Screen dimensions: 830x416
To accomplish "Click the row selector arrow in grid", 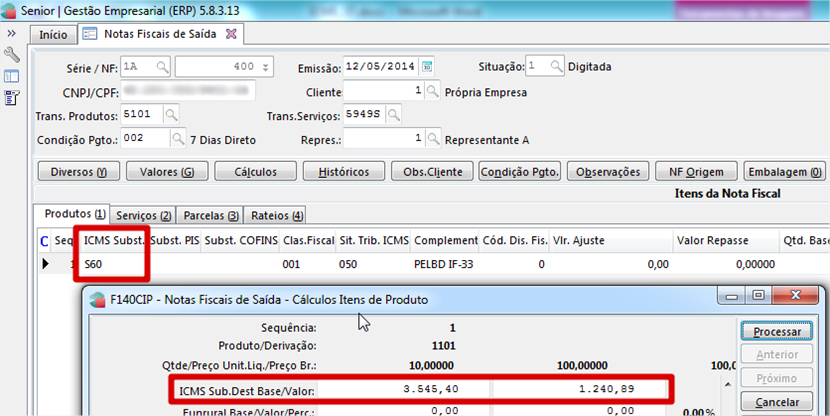I will click(46, 263).
